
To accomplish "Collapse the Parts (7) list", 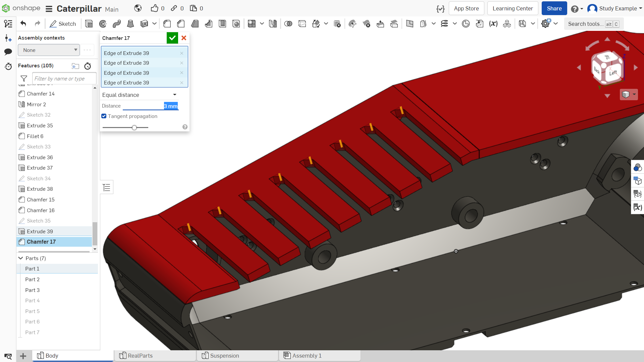I will 21,258.
